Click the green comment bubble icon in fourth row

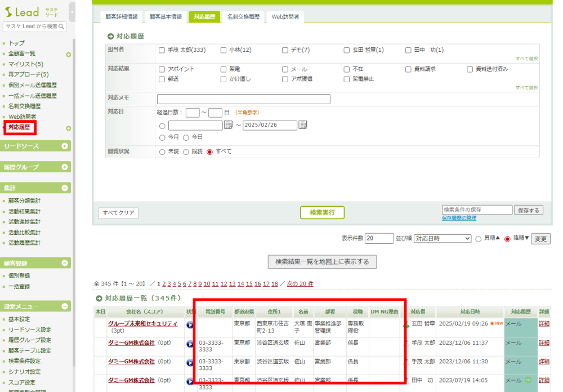coord(528,380)
